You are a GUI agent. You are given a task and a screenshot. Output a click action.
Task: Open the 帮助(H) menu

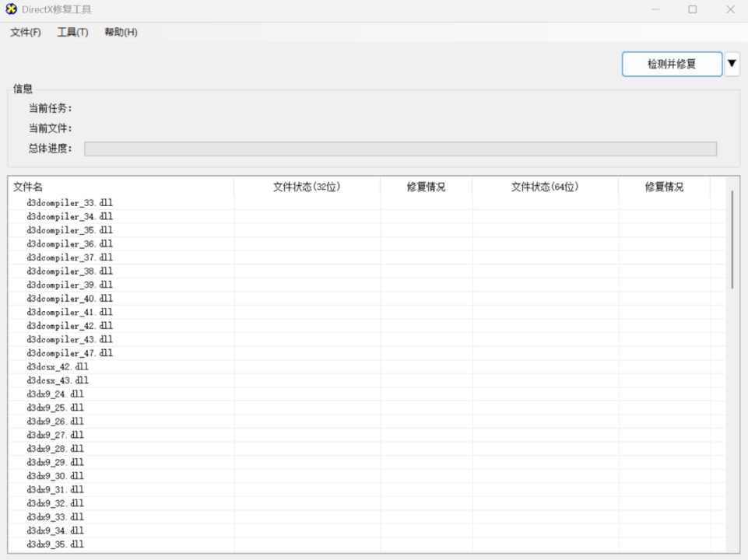121,32
